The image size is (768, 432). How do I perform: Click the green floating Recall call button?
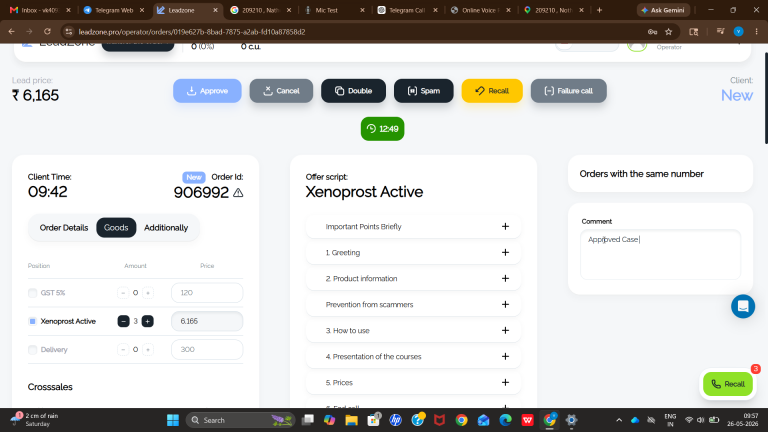tap(728, 384)
